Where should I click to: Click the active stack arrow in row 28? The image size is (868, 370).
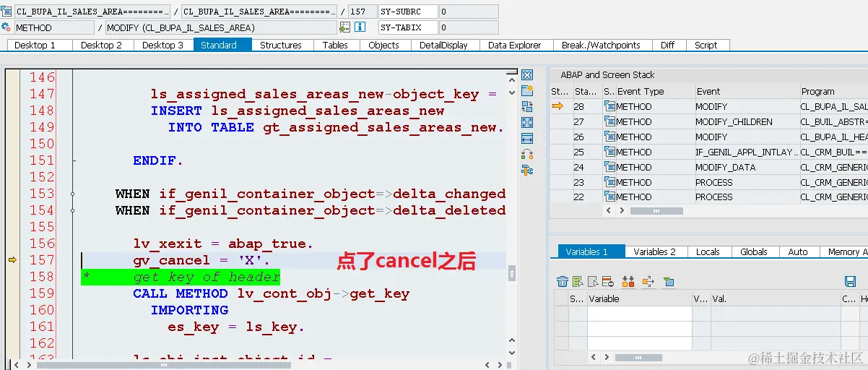(557, 106)
